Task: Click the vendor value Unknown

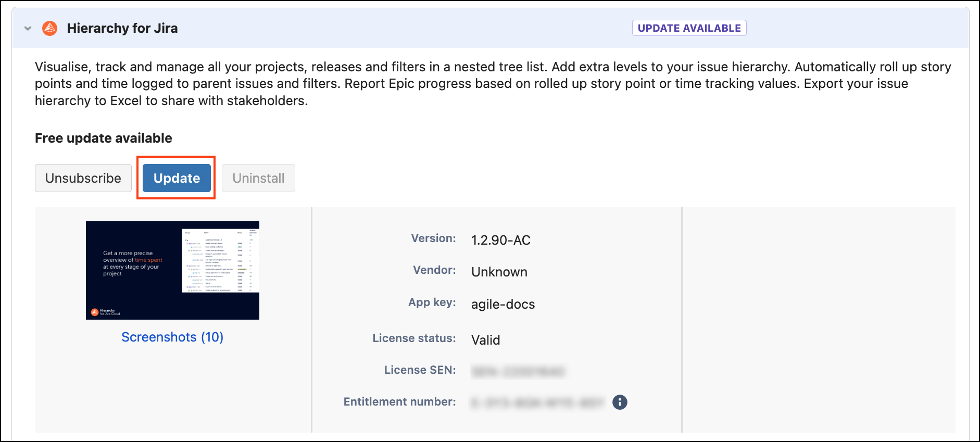Action: point(499,272)
